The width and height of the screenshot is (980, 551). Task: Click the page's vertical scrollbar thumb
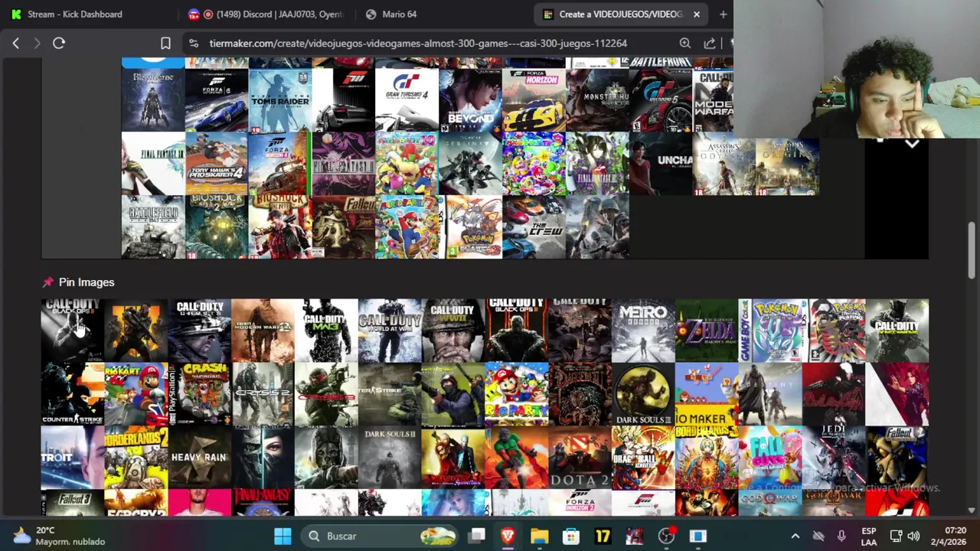click(972, 251)
